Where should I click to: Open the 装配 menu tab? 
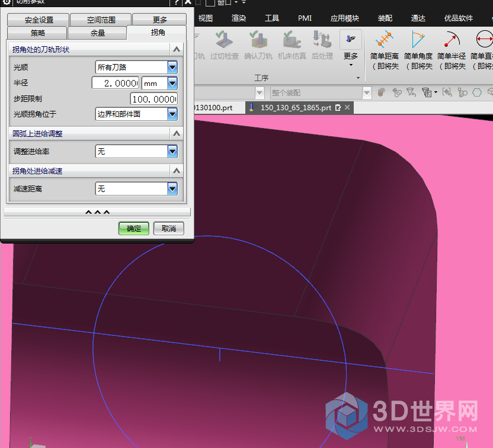pyautogui.click(x=385, y=18)
